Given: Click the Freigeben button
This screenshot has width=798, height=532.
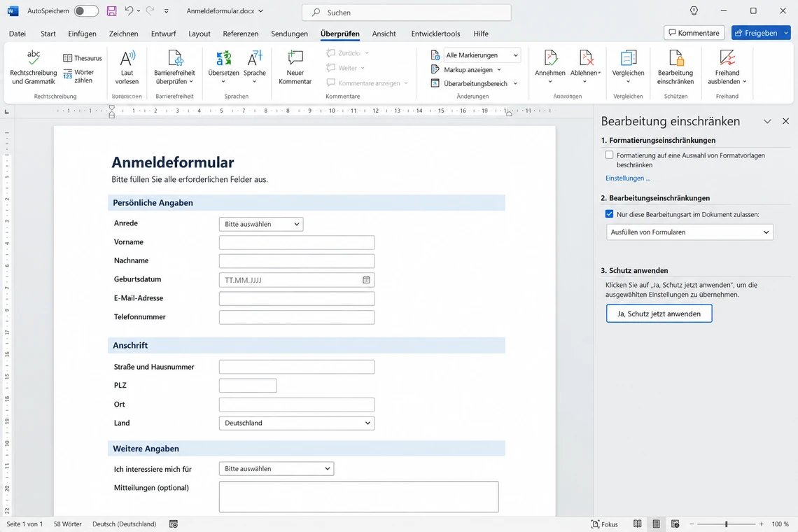Looking at the screenshot, I should [756, 33].
